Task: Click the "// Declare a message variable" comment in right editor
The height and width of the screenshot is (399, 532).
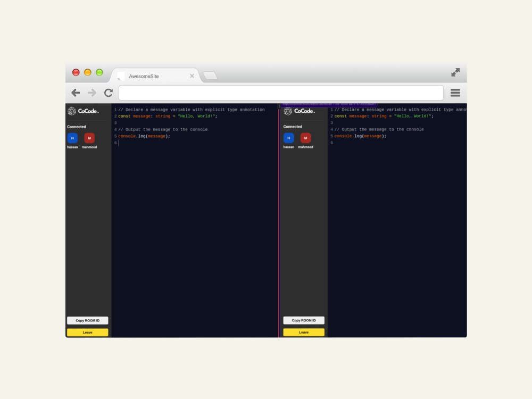Action: [x=401, y=110]
